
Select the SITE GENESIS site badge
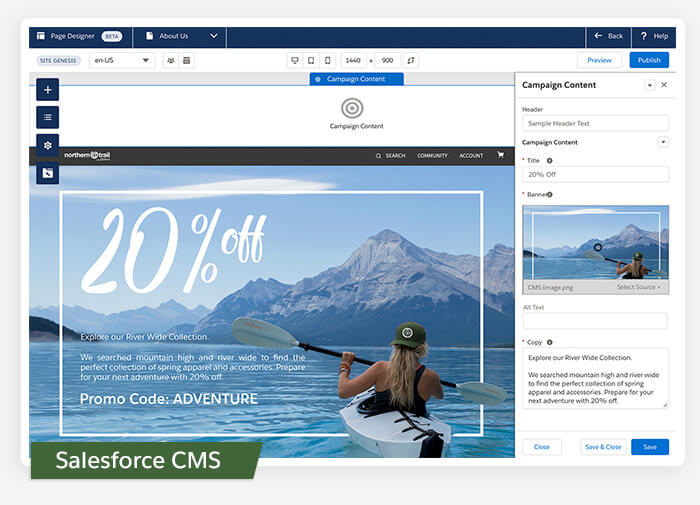[x=58, y=60]
